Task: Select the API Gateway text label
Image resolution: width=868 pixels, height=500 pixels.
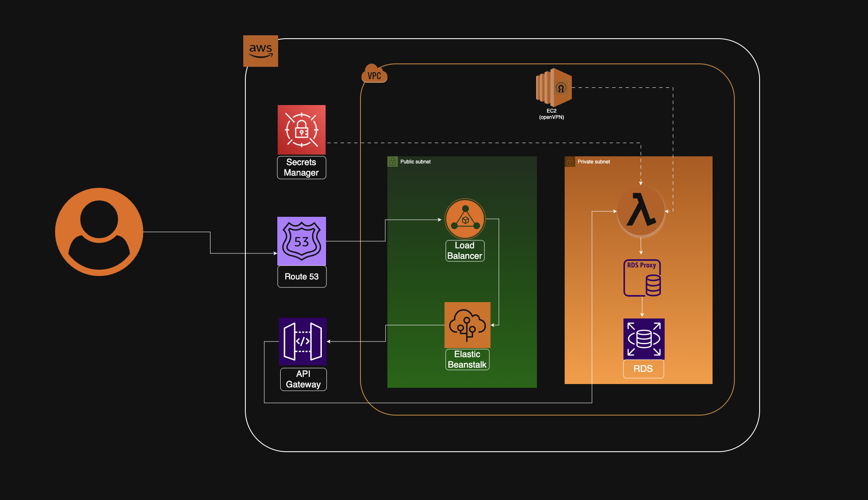Action: coord(303,379)
